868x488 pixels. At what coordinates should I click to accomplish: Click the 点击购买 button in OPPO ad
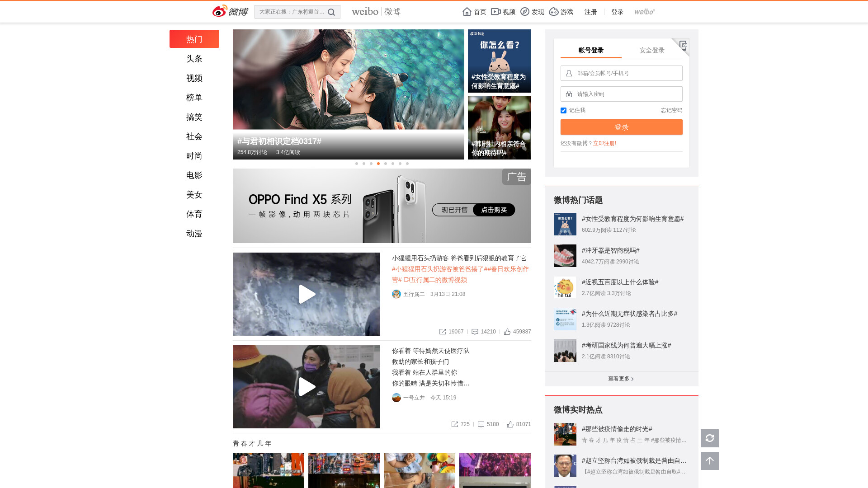(x=494, y=210)
